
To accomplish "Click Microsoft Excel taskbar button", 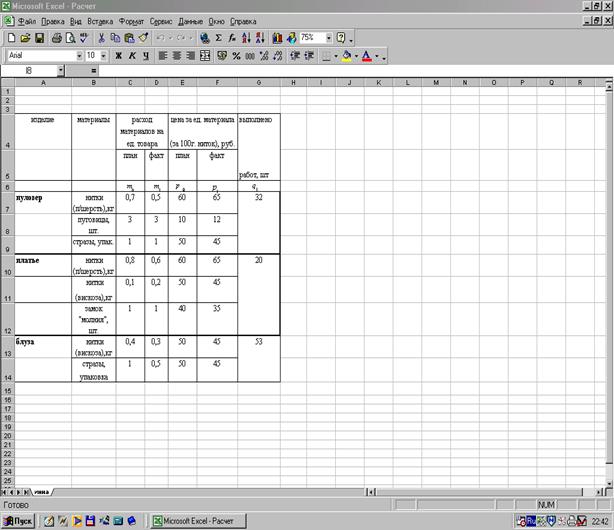I will [x=193, y=521].
